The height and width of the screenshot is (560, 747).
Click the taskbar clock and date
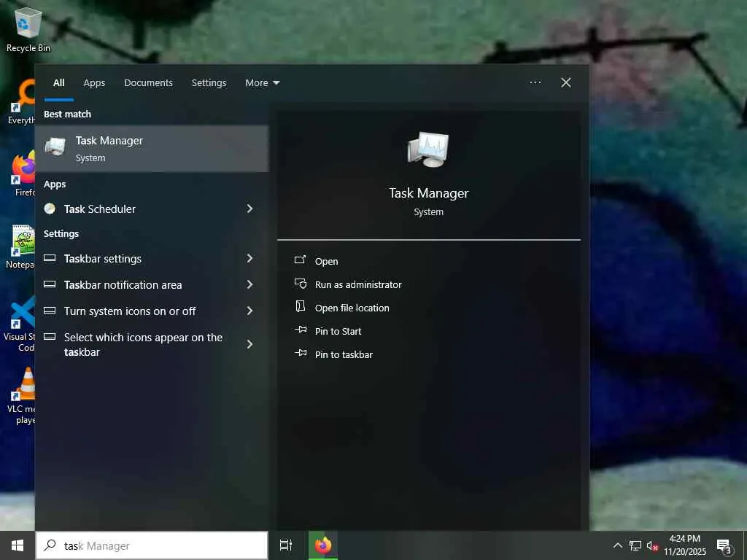point(684,545)
